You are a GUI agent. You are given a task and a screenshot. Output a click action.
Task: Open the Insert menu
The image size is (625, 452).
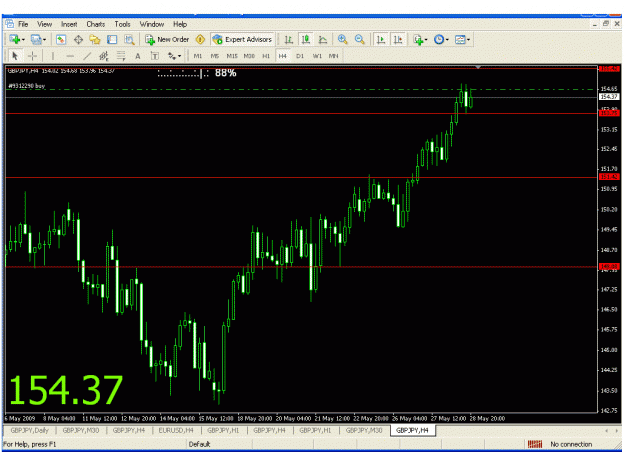click(69, 24)
